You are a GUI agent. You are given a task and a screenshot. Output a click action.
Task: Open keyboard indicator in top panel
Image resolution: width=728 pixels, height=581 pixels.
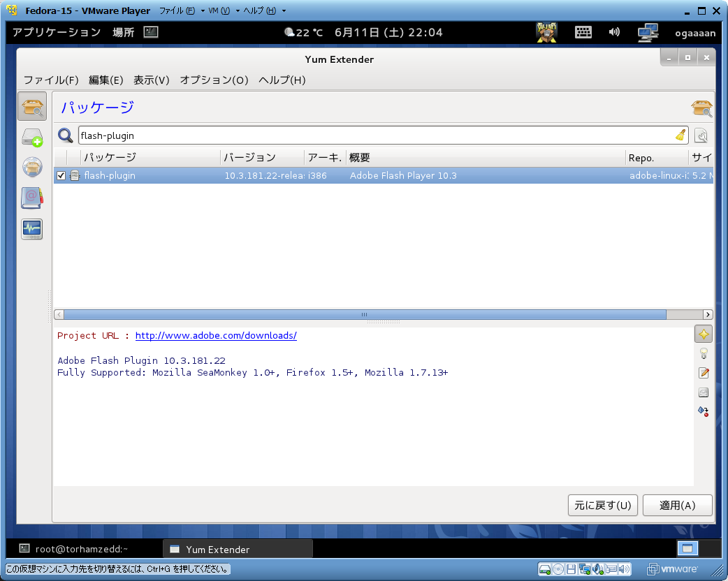coord(583,32)
